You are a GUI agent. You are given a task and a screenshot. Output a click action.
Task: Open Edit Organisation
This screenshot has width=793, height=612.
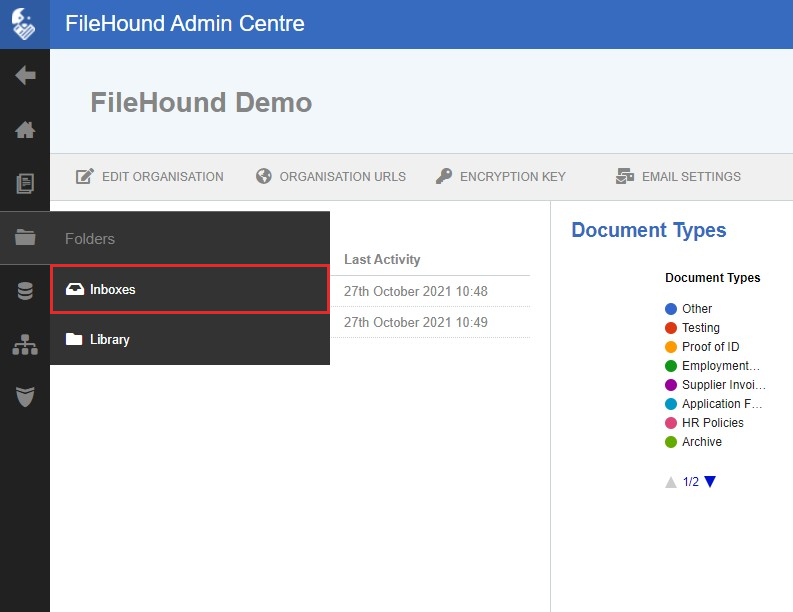coord(150,177)
